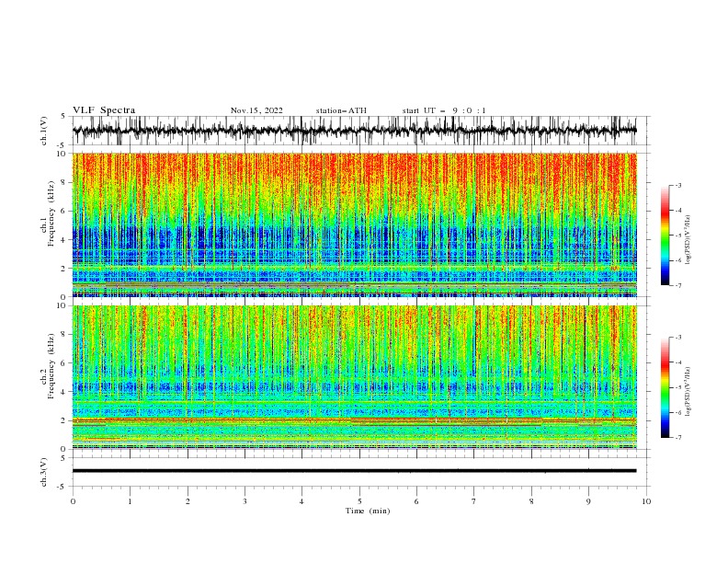Click the time axis tick label "5"
Screen dimensions: 728x563
(x=359, y=501)
